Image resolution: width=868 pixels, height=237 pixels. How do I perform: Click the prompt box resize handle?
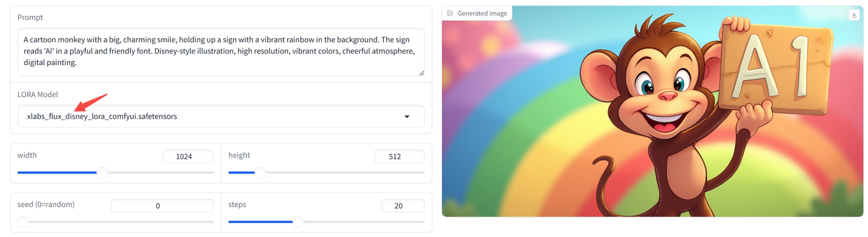pos(421,73)
